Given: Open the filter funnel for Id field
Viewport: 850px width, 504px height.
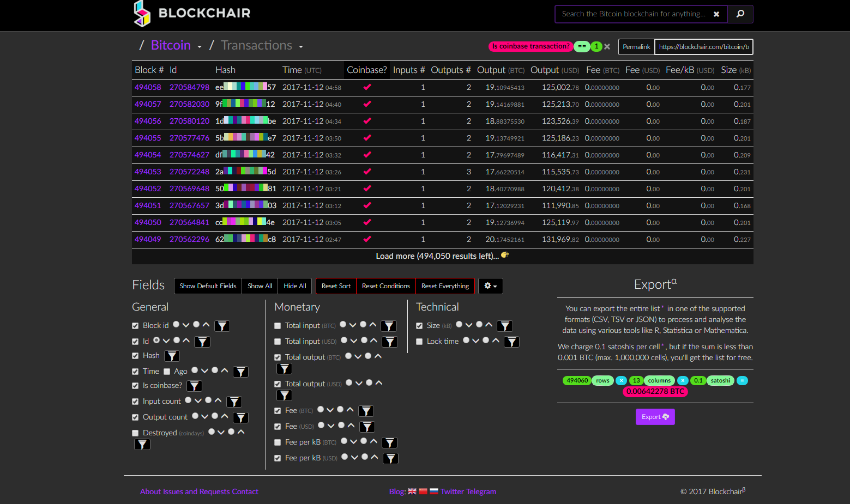Looking at the screenshot, I should (x=202, y=342).
